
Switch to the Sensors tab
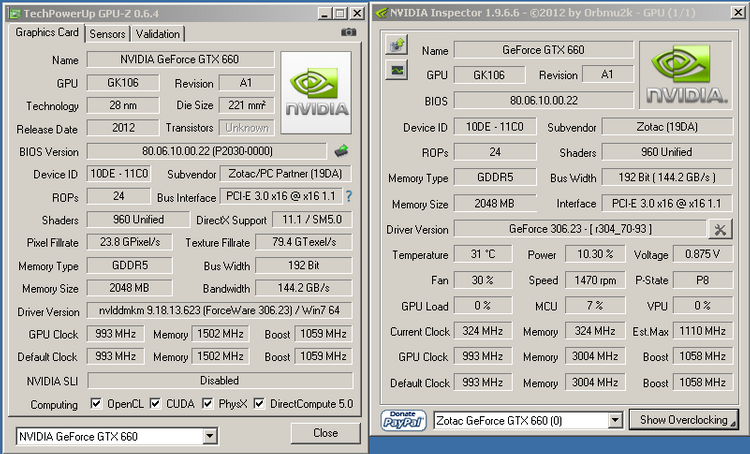107,34
